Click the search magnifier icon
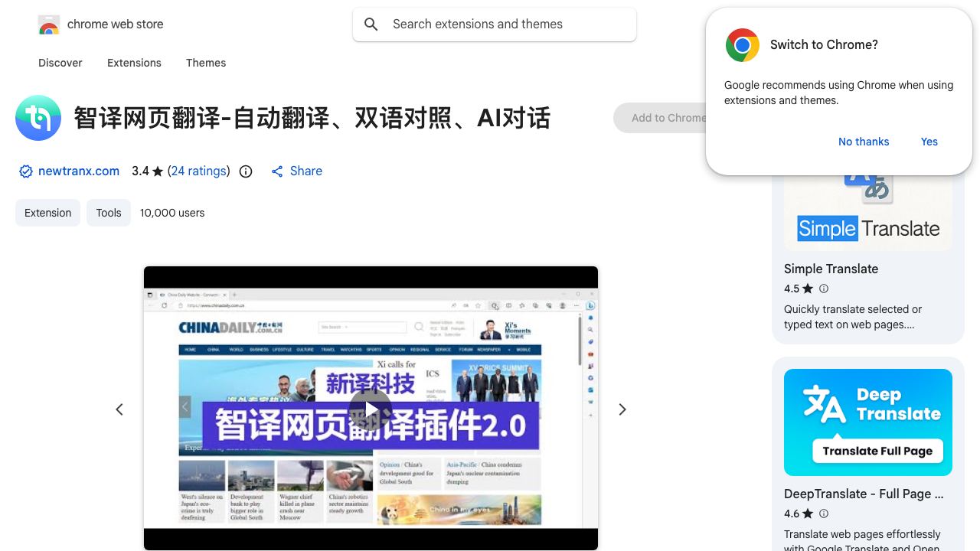The width and height of the screenshot is (980, 551). (371, 24)
